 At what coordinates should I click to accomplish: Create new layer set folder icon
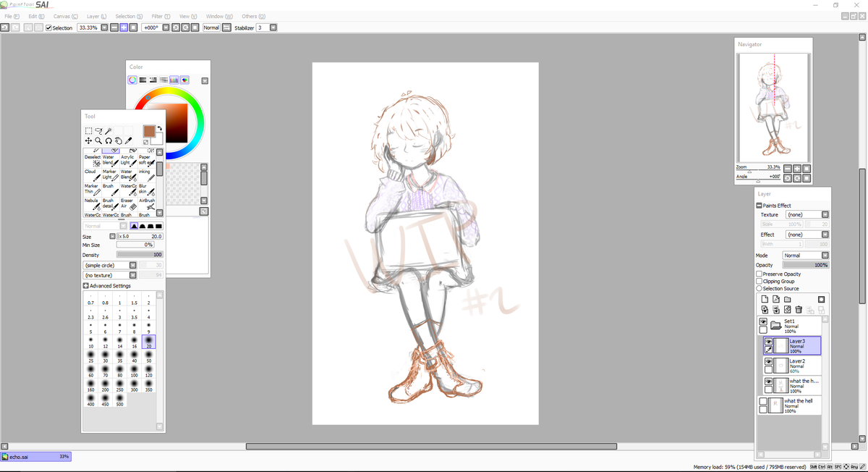coord(788,299)
